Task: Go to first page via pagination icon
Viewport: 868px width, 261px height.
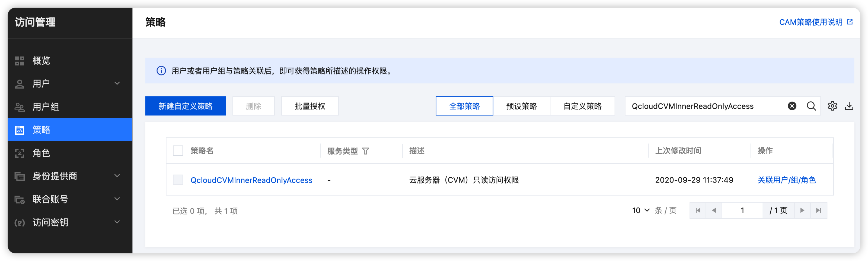Action: pyautogui.click(x=698, y=210)
